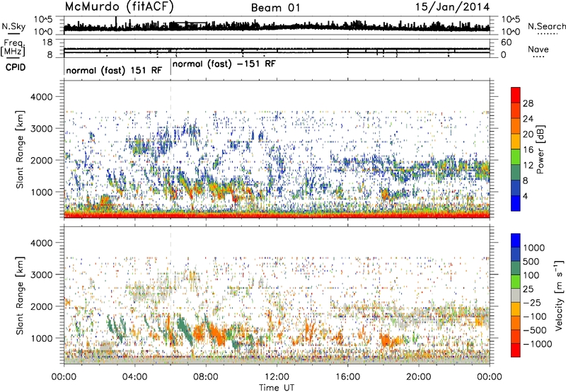The width and height of the screenshot is (566, 392).
Task: Select the 28 label on the power scale
Action: pyautogui.click(x=528, y=103)
